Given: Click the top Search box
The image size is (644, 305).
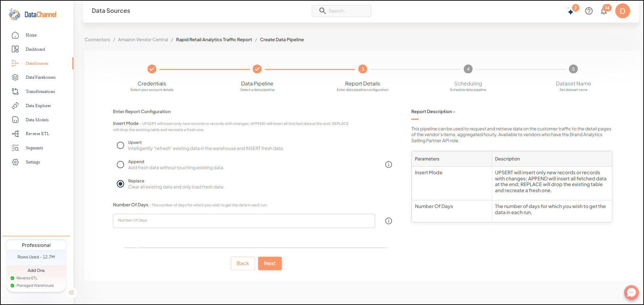Looking at the screenshot, I should click(341, 11).
